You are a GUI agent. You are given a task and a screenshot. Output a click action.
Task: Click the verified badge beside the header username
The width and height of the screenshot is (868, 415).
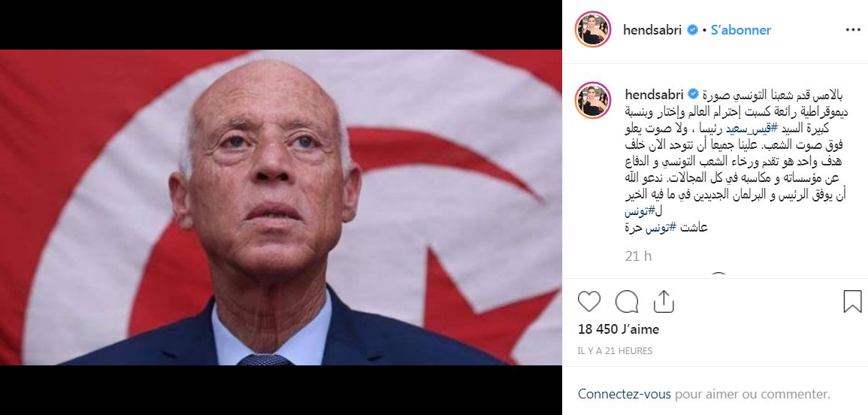point(692,30)
